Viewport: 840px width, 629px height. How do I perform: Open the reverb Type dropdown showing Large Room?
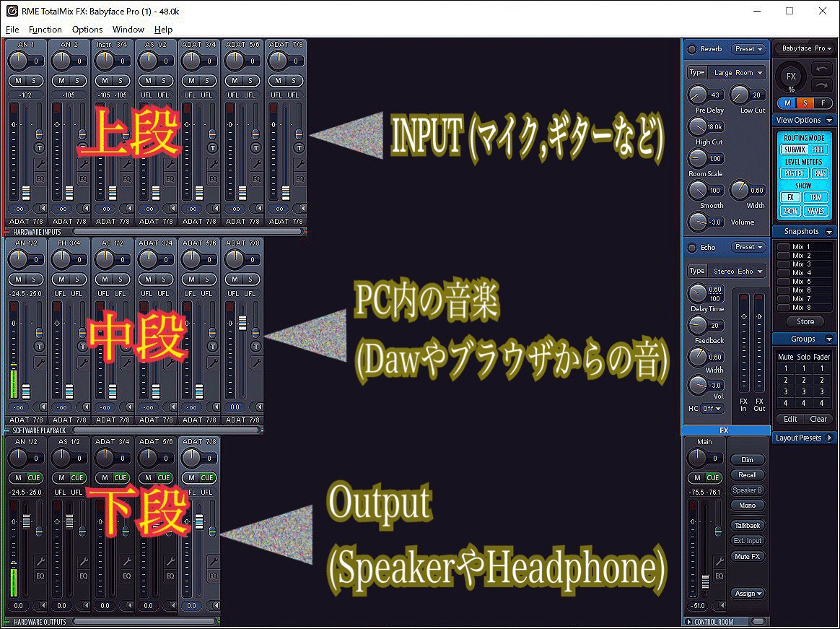pos(738,72)
